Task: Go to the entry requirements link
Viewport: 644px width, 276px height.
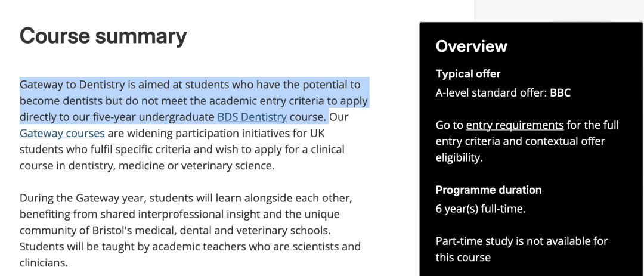Action: pos(515,125)
